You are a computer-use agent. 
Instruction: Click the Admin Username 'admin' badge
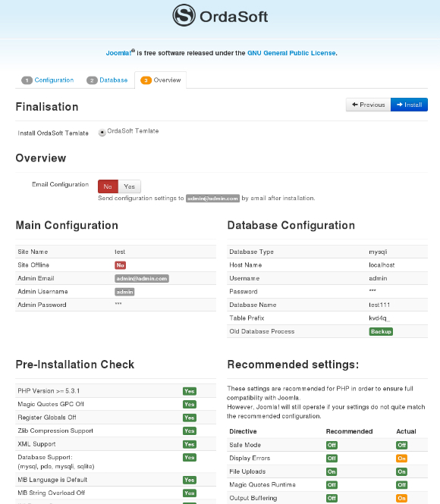pyautogui.click(x=124, y=292)
